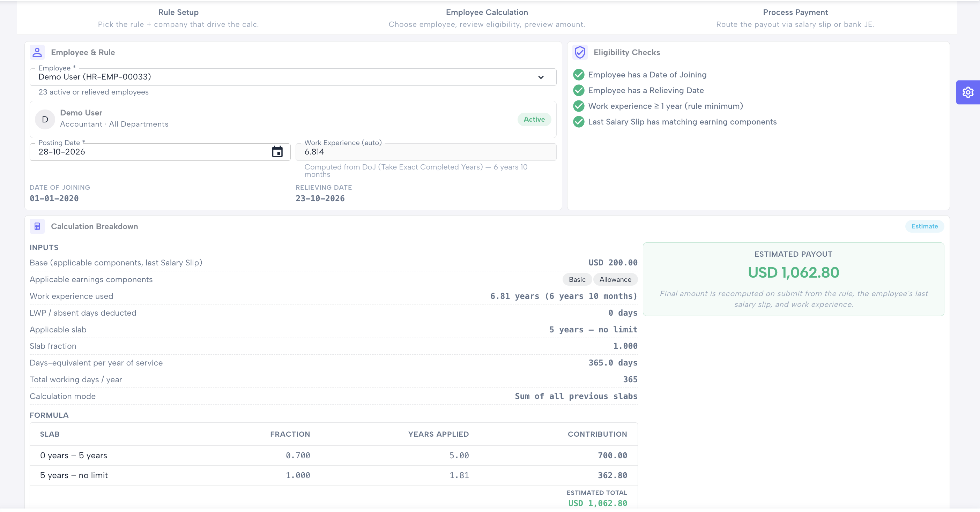The image size is (980, 512).
Task: Click the years applied value 1.81
Action: (459, 475)
